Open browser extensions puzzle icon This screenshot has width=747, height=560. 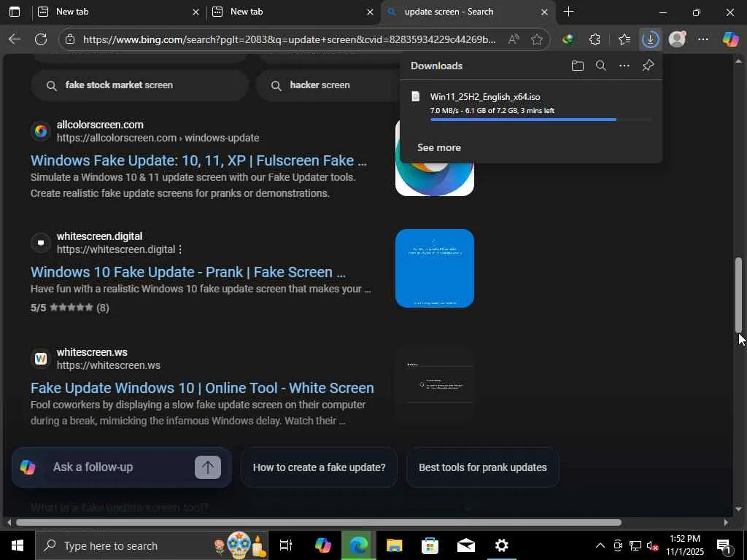point(595,39)
